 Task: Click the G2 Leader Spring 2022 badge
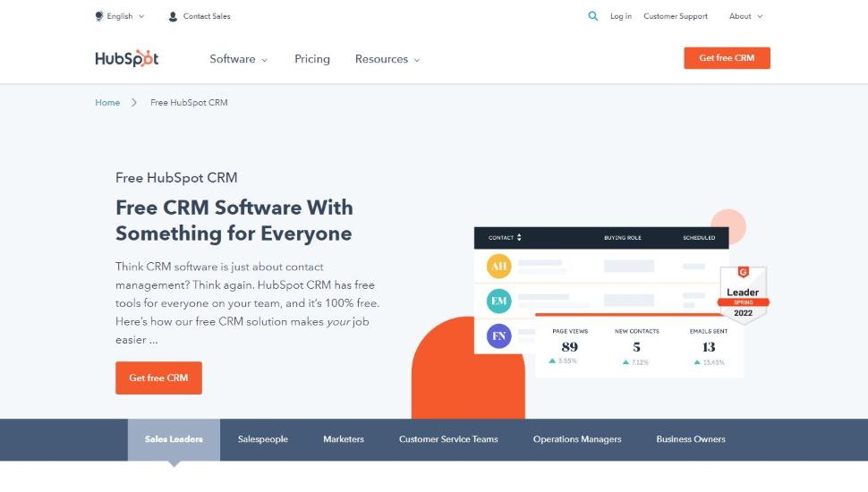coord(743,294)
